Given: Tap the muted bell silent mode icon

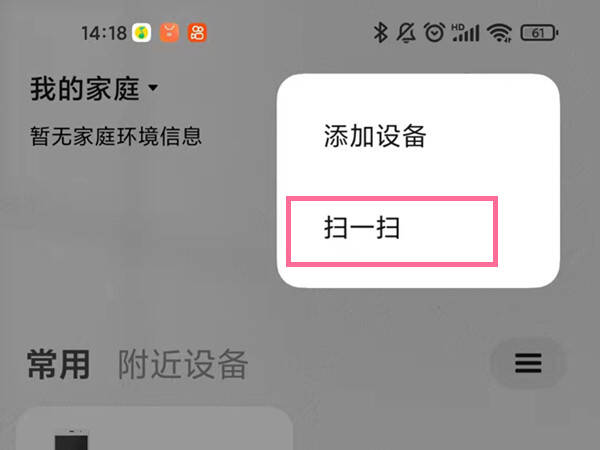Looking at the screenshot, I should [406, 33].
